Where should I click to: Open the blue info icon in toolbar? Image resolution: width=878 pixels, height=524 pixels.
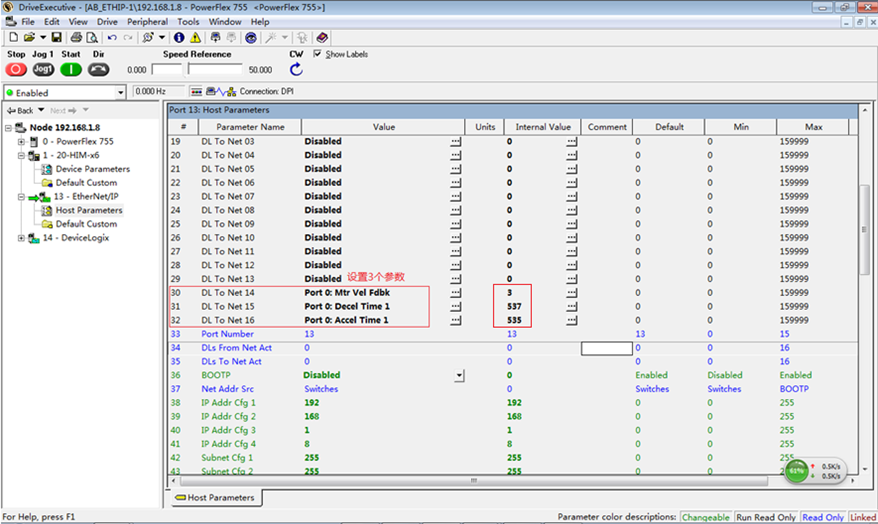point(179,37)
